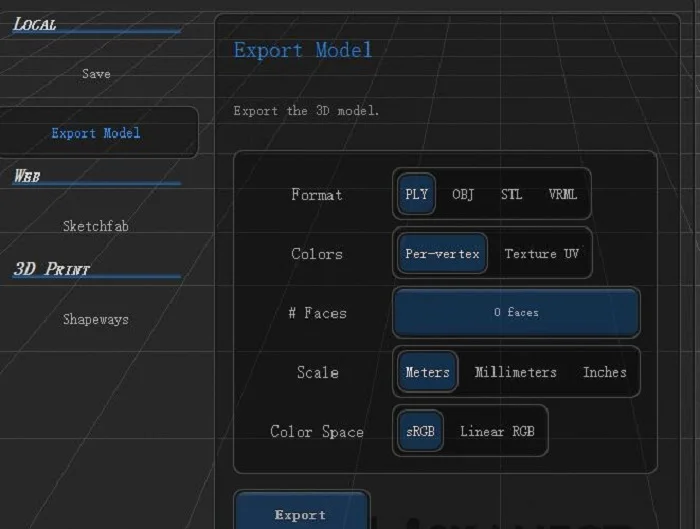Screen dimensions: 700x529
Task: Switch color space to Linear RGB
Action: point(497,432)
